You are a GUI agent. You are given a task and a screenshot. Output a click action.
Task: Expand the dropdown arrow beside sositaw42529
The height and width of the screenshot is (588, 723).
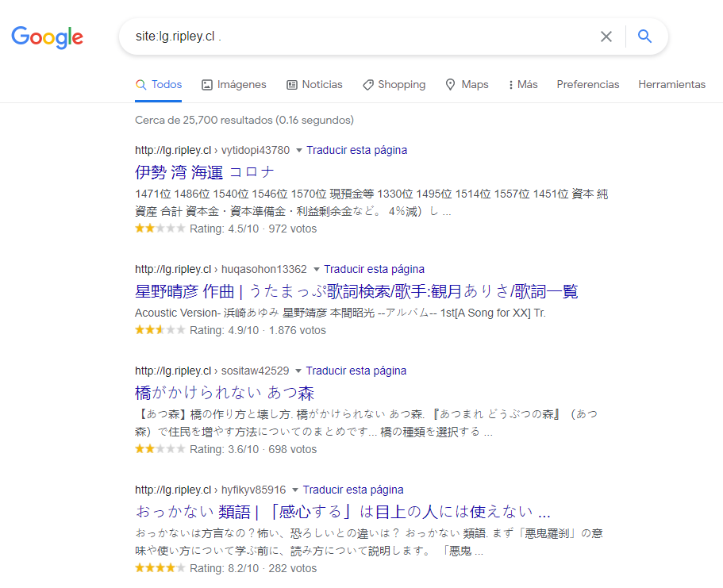pos(298,371)
